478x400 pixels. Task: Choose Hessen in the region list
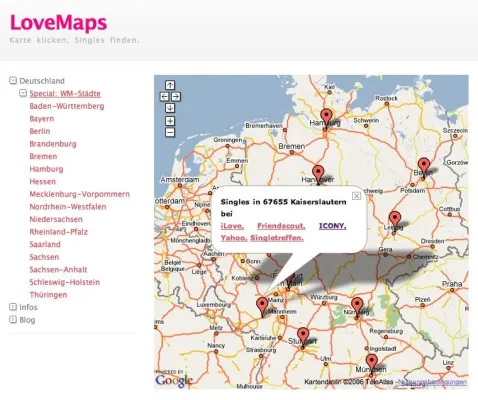[x=43, y=181]
